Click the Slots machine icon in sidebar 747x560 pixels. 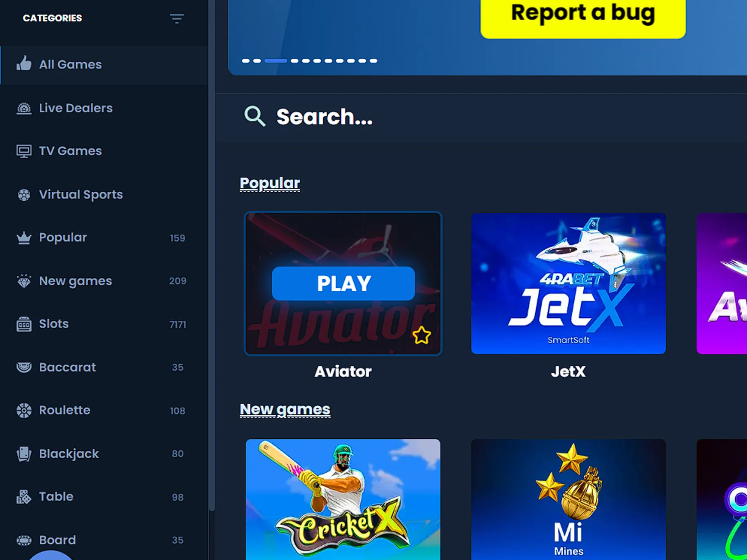[x=23, y=324]
